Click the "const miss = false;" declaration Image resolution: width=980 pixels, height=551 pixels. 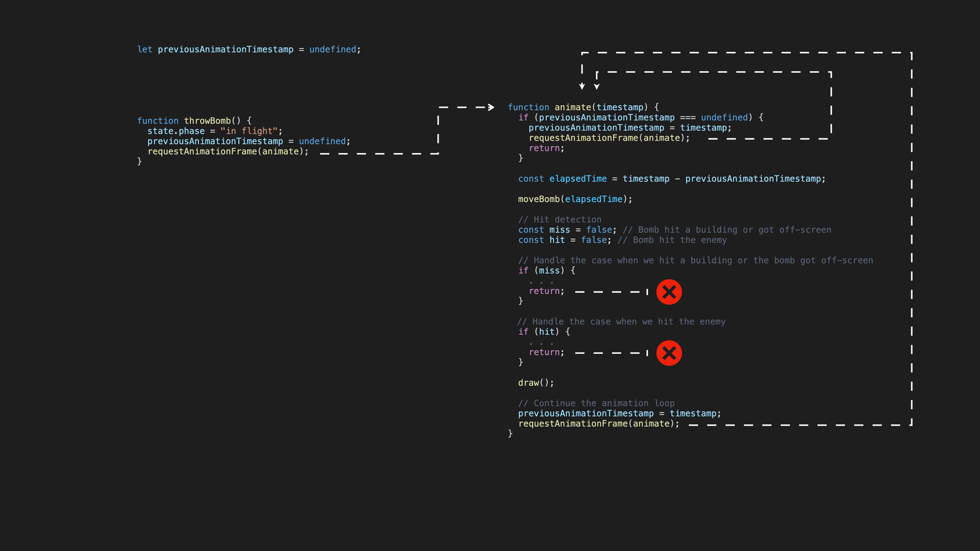click(x=568, y=230)
